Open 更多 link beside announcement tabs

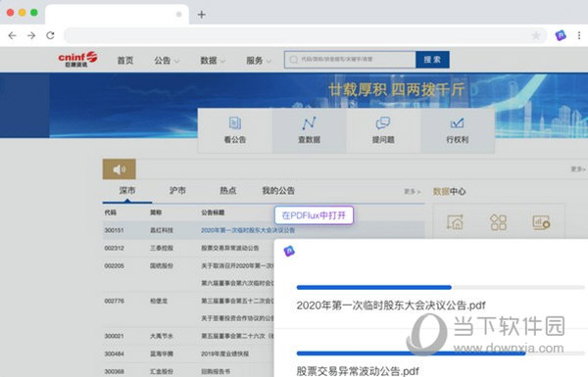(x=413, y=192)
